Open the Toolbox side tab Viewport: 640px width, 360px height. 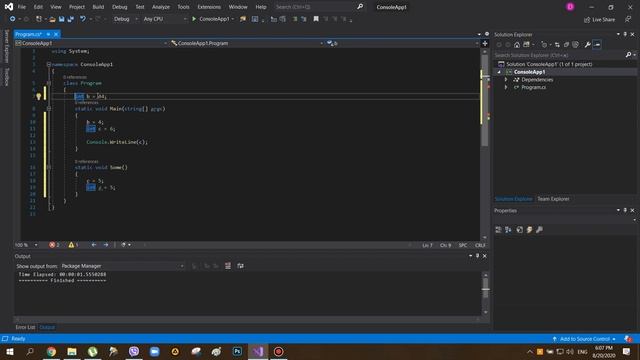point(7,77)
